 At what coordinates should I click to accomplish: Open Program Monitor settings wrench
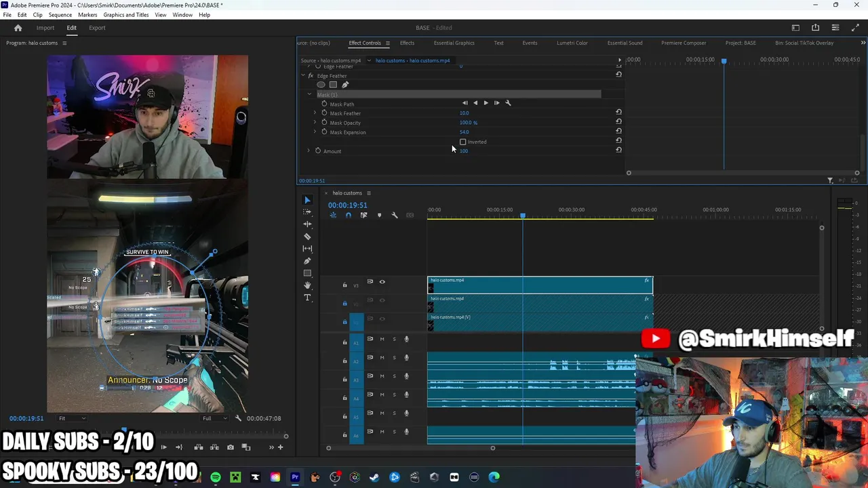coord(238,418)
